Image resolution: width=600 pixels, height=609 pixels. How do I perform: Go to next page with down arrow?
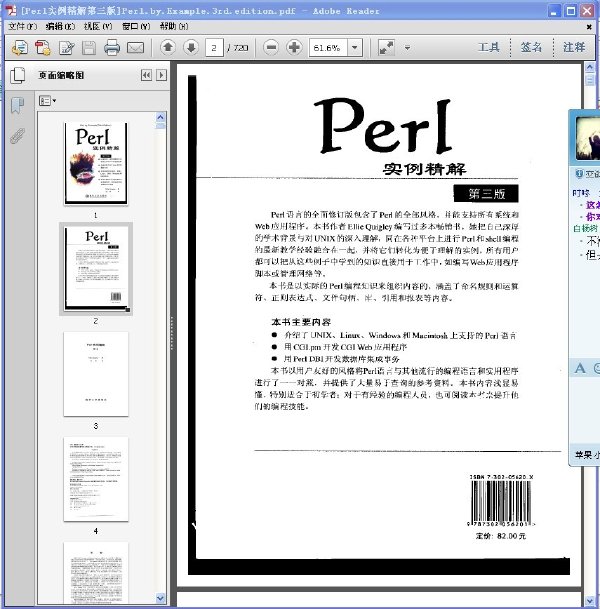[x=191, y=48]
